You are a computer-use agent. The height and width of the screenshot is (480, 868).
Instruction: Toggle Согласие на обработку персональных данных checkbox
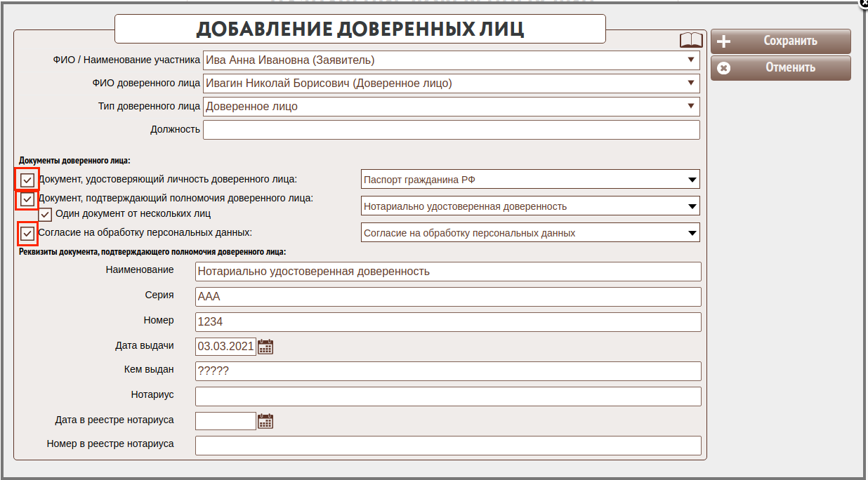tap(27, 233)
